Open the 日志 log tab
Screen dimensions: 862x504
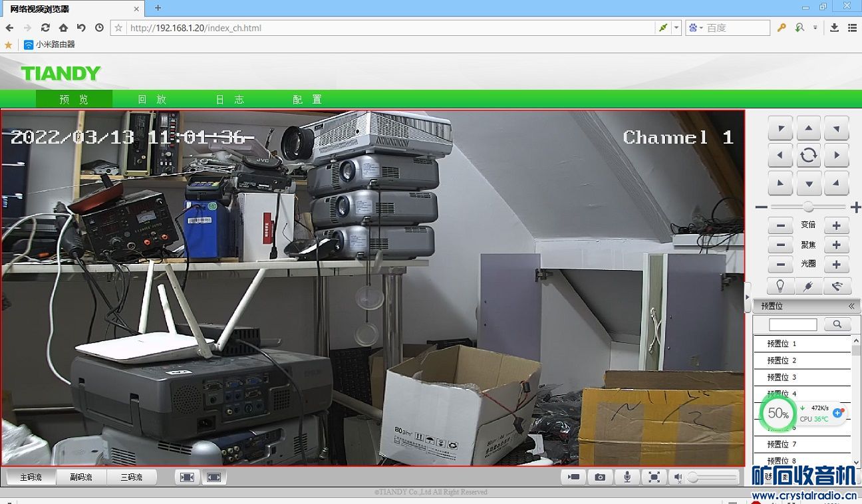(x=230, y=99)
